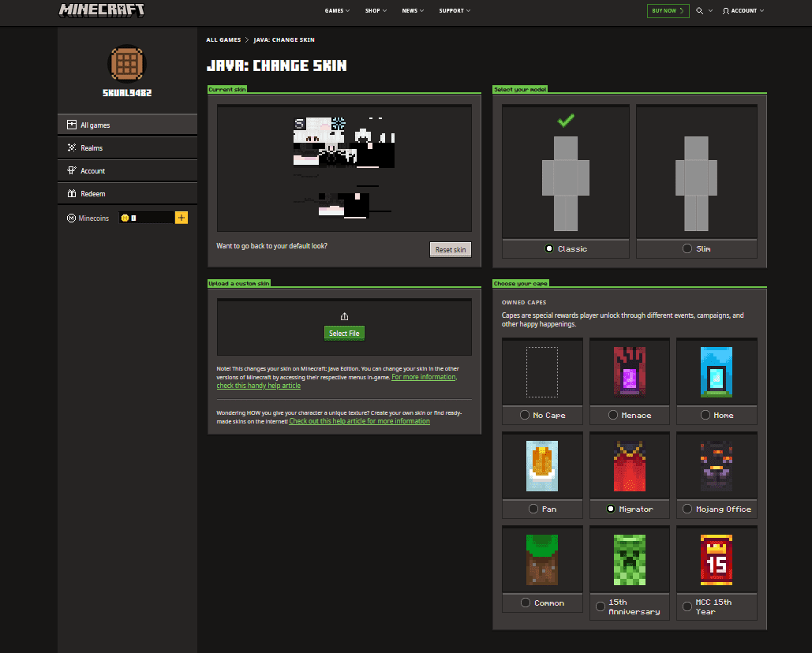Screen dimensions: 812x653
Task: Select the Classic model radio button
Action: [x=549, y=249]
